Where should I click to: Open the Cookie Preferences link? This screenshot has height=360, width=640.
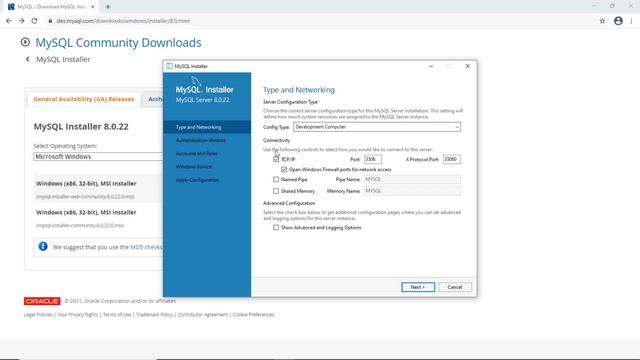click(x=253, y=315)
